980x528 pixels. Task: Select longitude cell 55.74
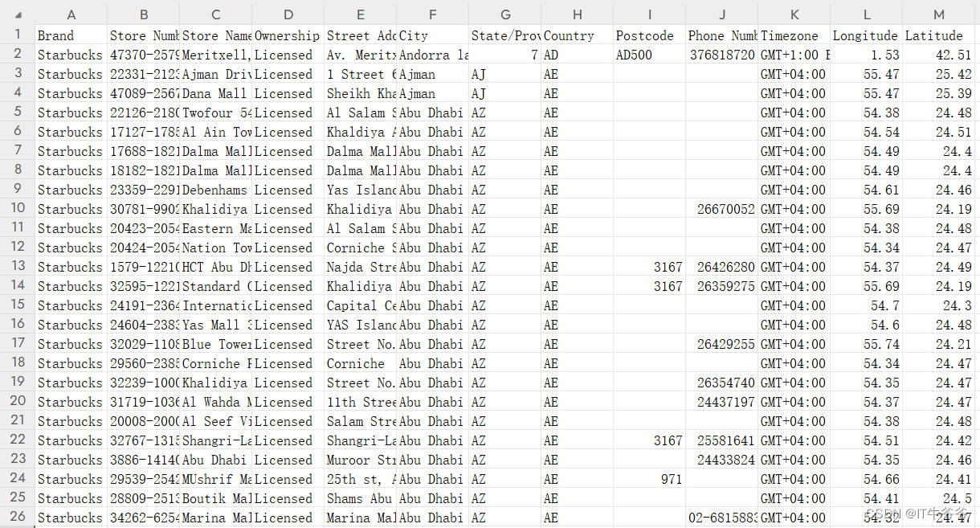pos(866,344)
